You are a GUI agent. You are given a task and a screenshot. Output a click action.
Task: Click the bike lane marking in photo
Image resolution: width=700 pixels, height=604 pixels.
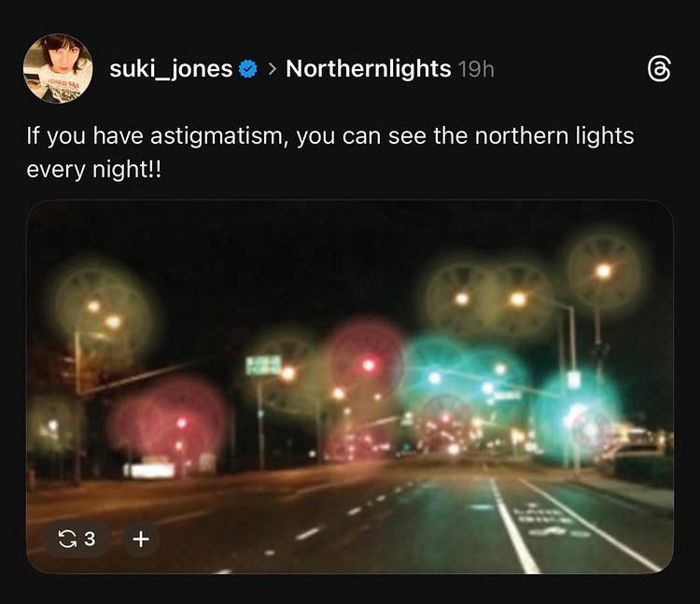tap(547, 520)
